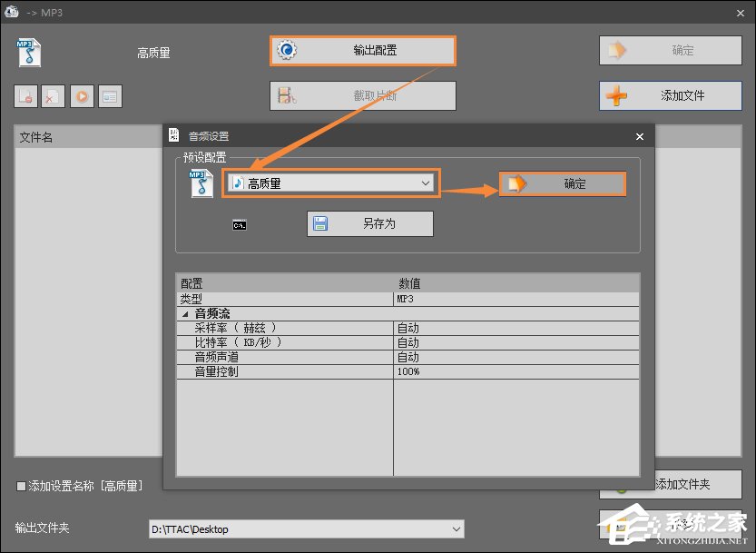Screen dimensions: 756x553
Task: Click the 添加文件 button
Action: [670, 95]
